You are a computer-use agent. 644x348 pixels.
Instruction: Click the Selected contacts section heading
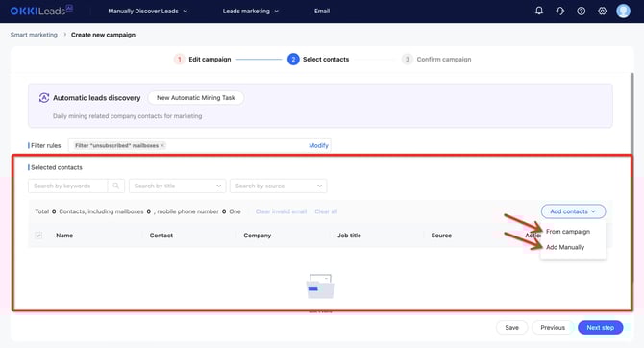pos(57,167)
